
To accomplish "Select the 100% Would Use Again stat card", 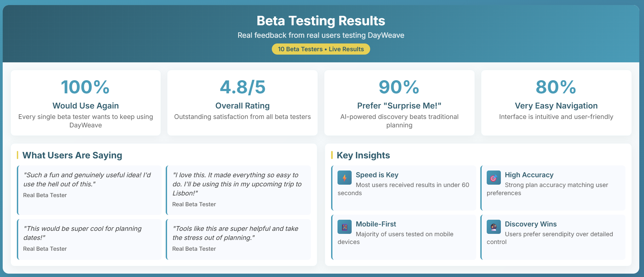I will [86, 103].
